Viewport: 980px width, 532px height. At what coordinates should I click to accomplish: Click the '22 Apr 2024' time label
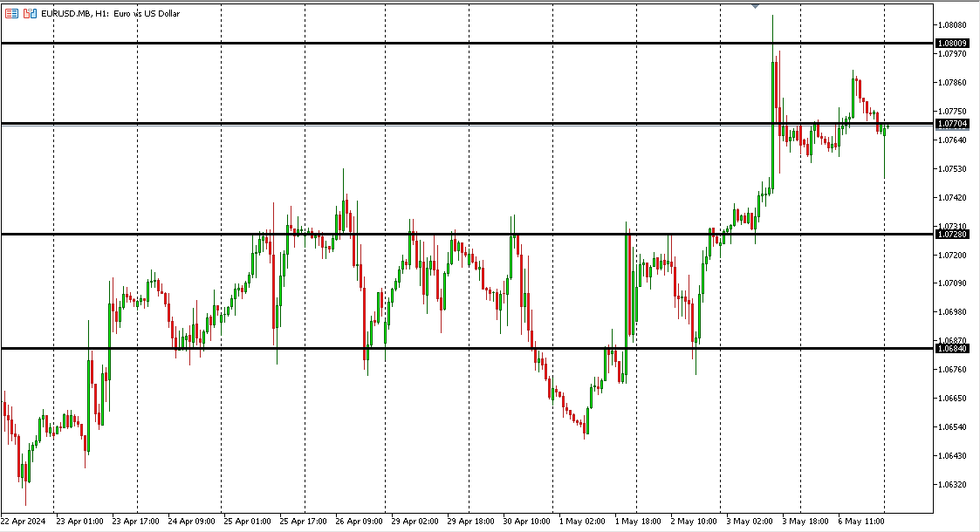click(23, 522)
